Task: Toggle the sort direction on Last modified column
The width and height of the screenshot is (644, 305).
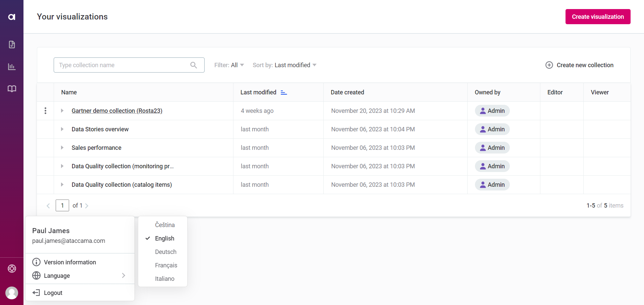Action: click(283, 92)
